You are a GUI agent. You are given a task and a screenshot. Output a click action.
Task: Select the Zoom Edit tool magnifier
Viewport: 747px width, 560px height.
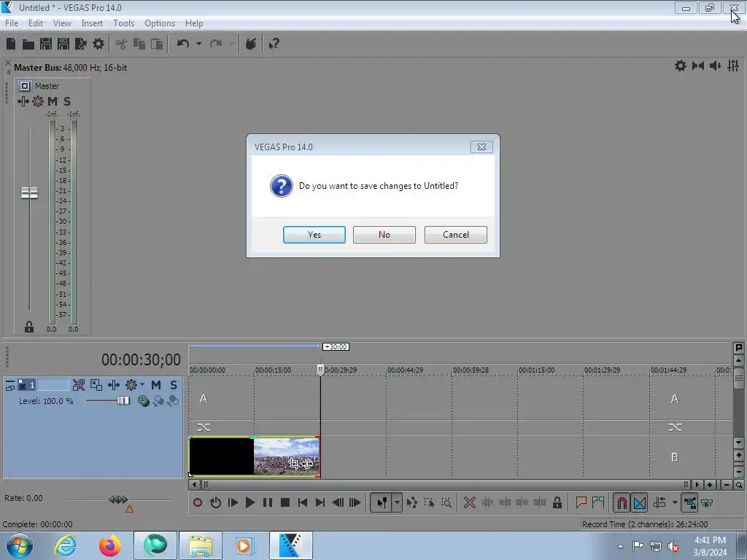tap(446, 502)
